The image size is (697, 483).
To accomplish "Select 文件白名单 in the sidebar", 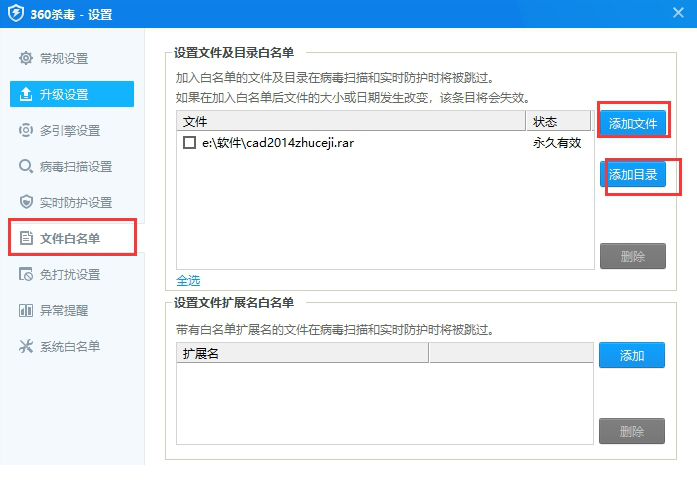I will coord(72,238).
